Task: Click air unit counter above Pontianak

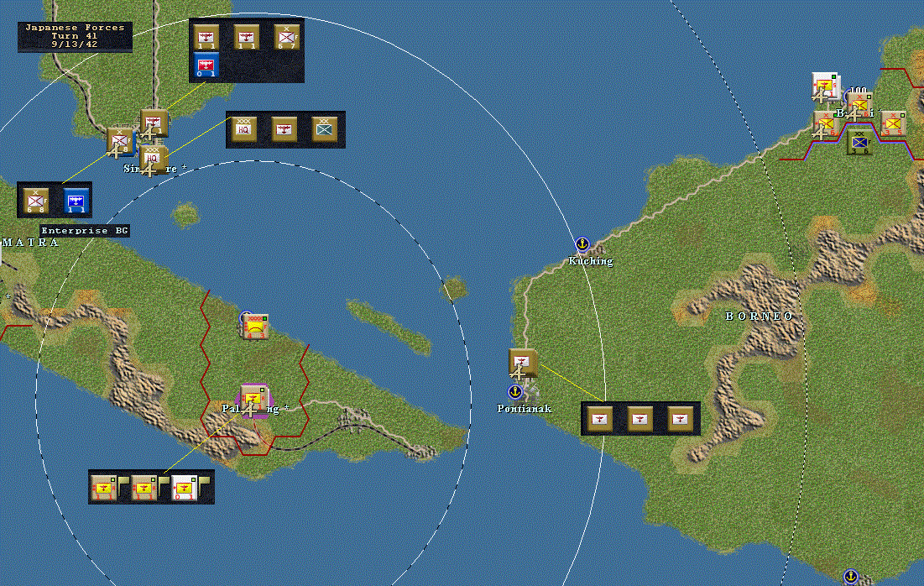Action: click(523, 364)
